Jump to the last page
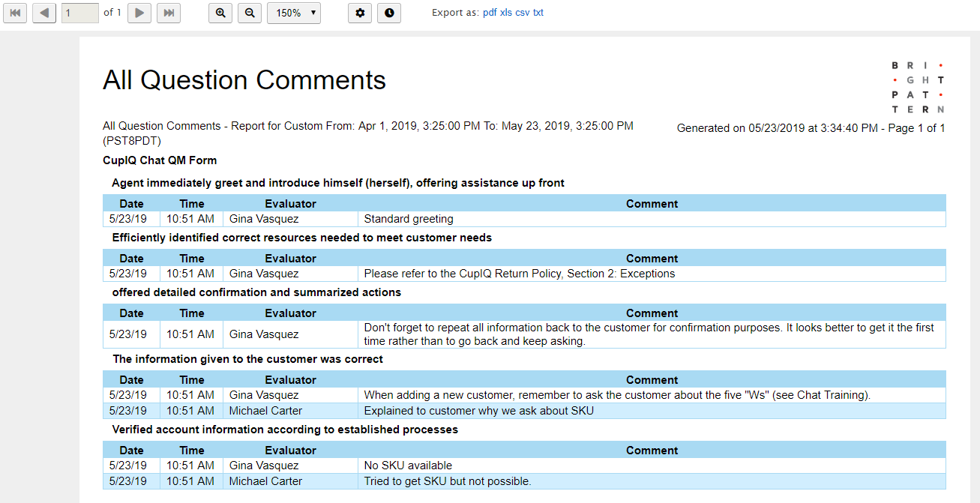 coord(169,13)
